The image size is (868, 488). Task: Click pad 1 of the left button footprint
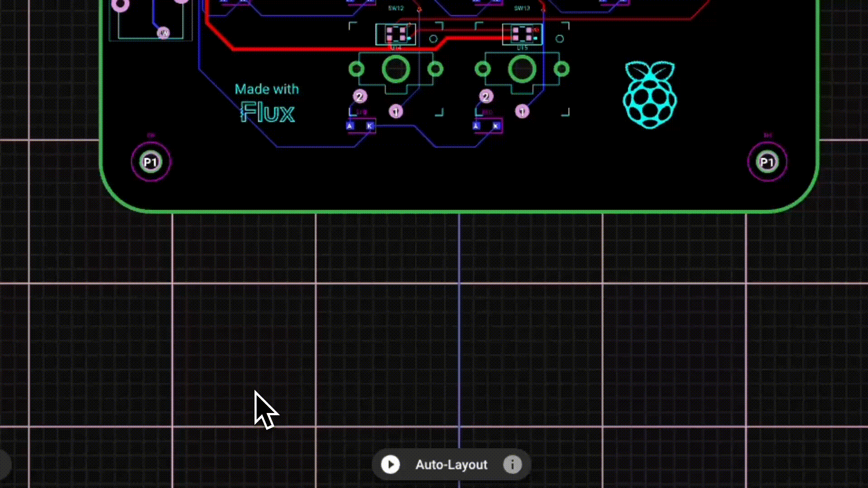(x=396, y=112)
